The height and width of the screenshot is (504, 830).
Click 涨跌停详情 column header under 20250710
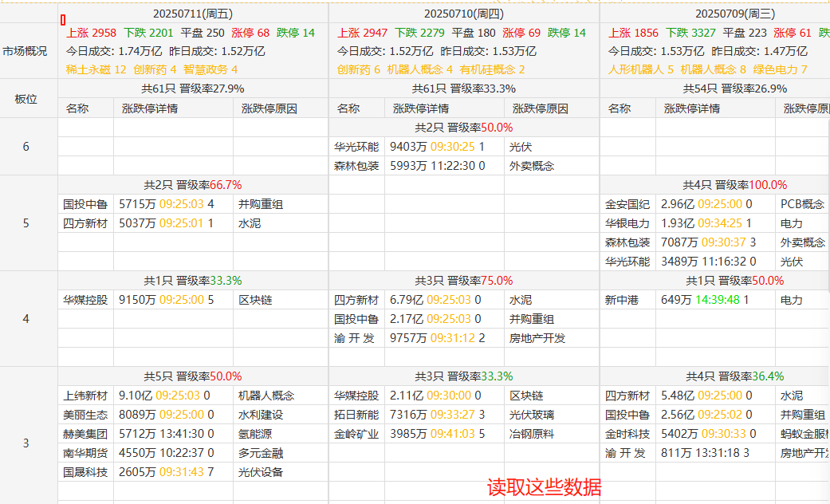click(x=421, y=108)
